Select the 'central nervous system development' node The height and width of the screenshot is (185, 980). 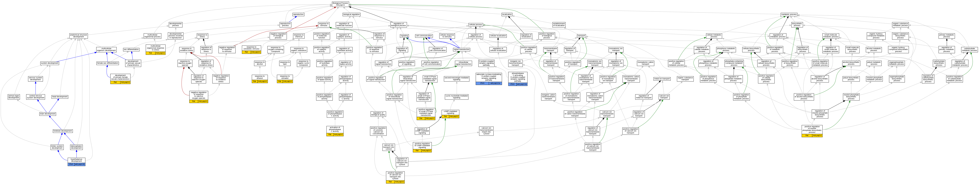pos(36,97)
